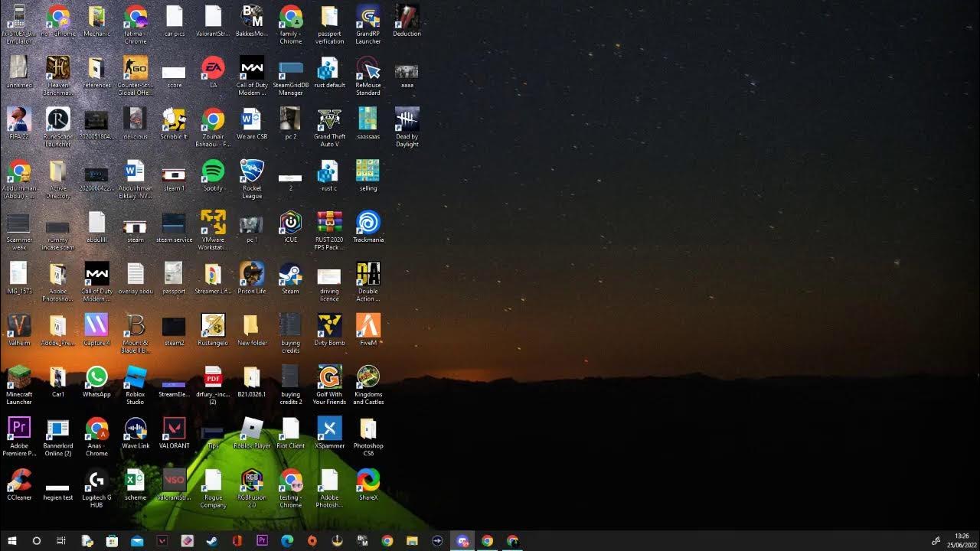Select the Logitech G HUB icon
Screen dimensions: 980x551
click(x=96, y=488)
